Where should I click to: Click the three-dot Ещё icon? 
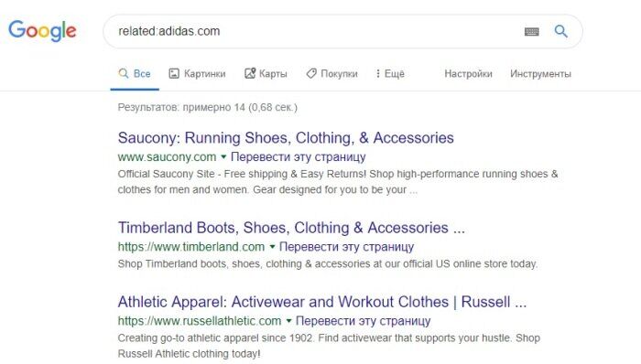377,73
